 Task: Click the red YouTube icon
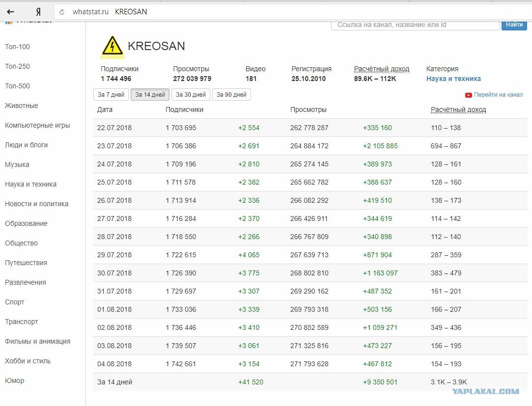pos(468,95)
